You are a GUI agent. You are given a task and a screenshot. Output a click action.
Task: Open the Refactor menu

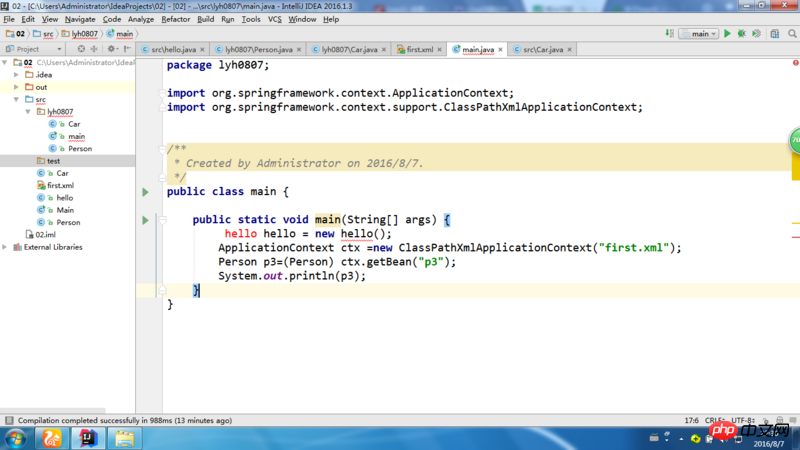(176, 19)
